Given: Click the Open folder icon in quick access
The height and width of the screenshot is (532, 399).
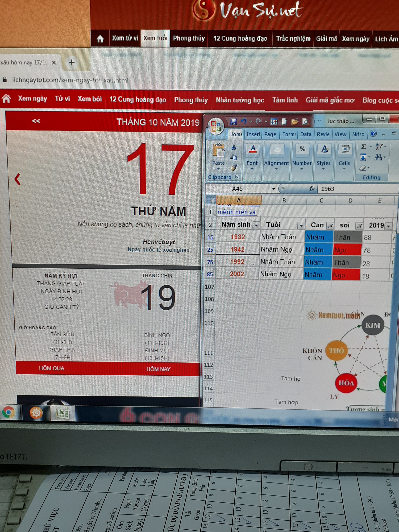Looking at the screenshot, I should click(x=295, y=122).
